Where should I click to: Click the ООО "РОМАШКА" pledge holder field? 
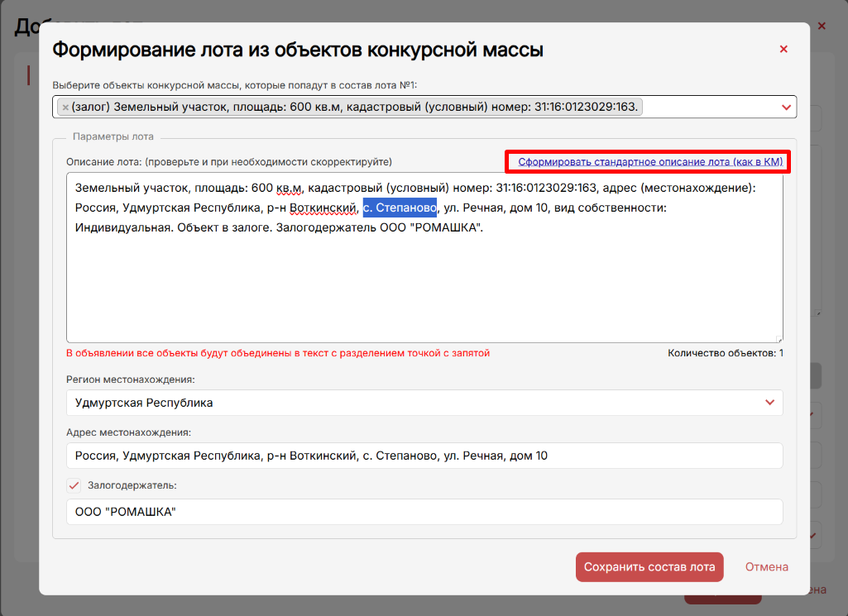tap(424, 512)
